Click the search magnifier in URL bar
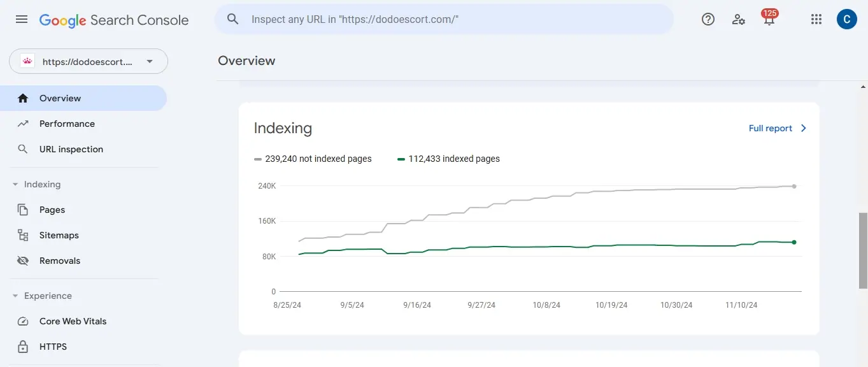Screen dimensions: 868x367 [233, 19]
